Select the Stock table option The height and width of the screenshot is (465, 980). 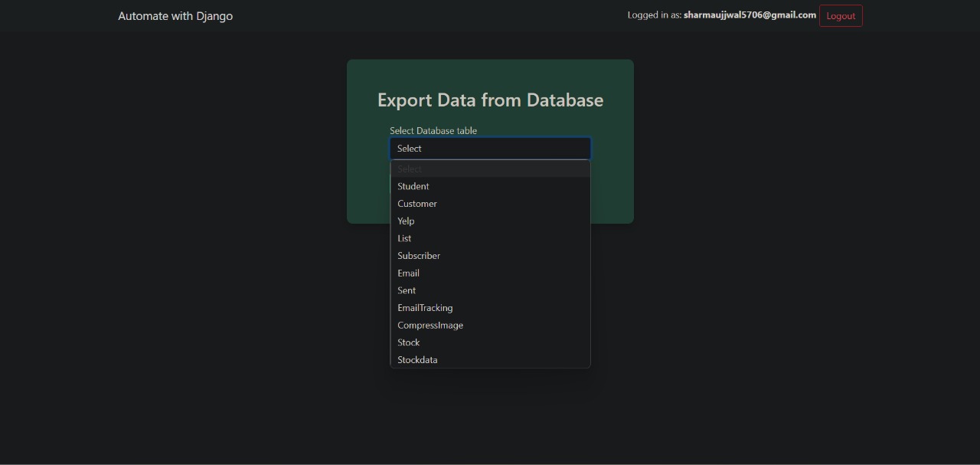point(490,342)
